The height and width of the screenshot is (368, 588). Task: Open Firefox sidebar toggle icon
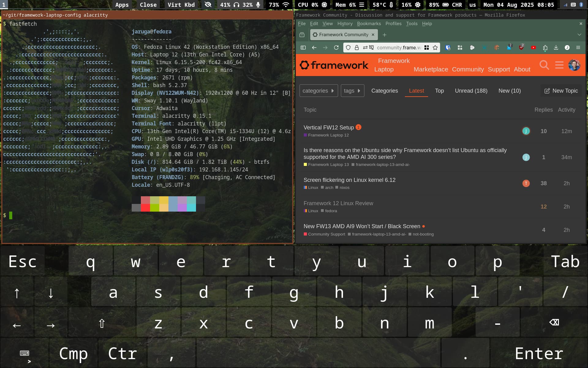[x=303, y=48]
